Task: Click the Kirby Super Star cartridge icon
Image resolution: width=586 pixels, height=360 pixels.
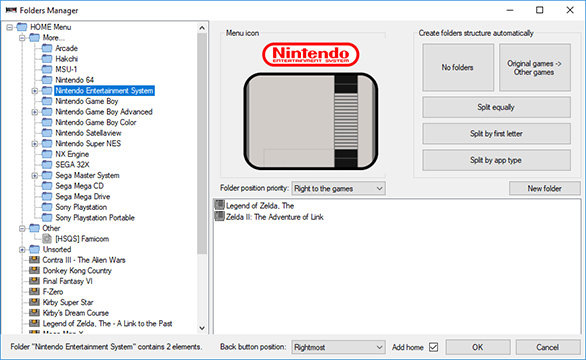Action: [x=34, y=302]
